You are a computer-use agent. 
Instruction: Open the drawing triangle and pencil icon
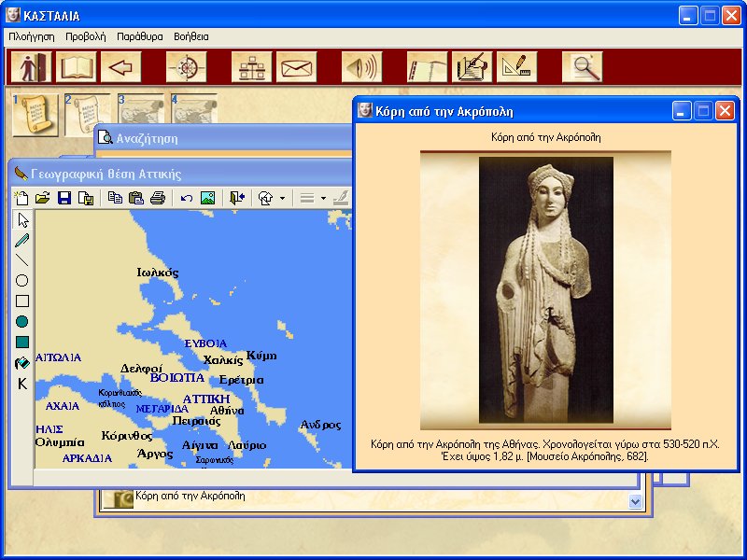tap(517, 67)
